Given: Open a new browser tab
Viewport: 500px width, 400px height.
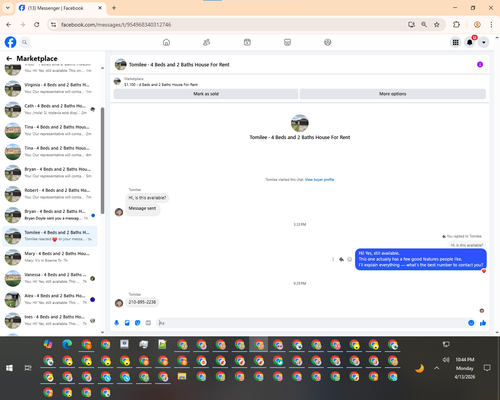Looking at the screenshot, I should click(x=114, y=8).
